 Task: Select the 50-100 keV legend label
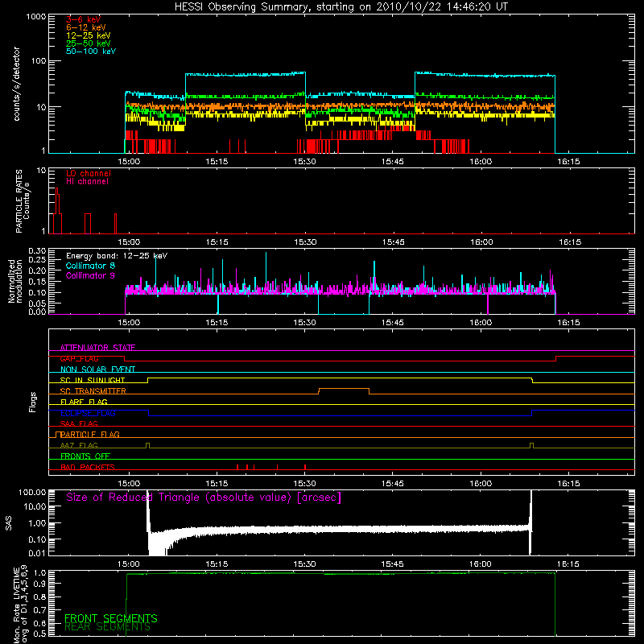(x=91, y=52)
